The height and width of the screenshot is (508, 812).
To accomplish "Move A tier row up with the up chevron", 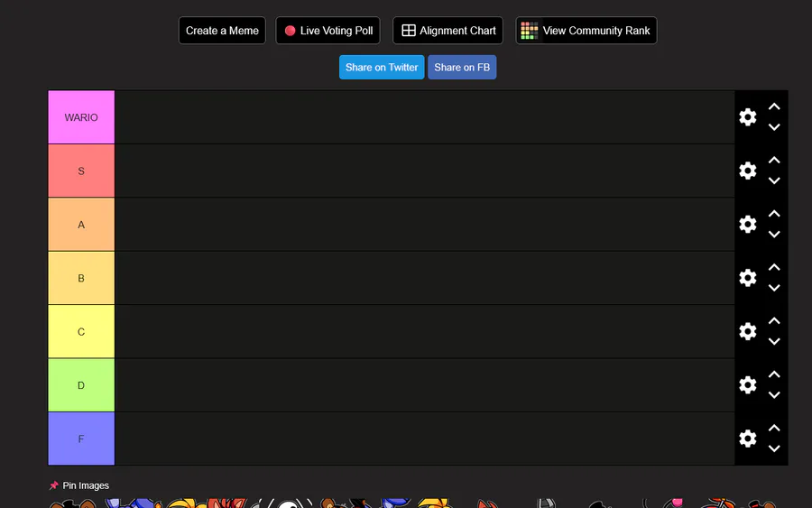I will pyautogui.click(x=774, y=214).
